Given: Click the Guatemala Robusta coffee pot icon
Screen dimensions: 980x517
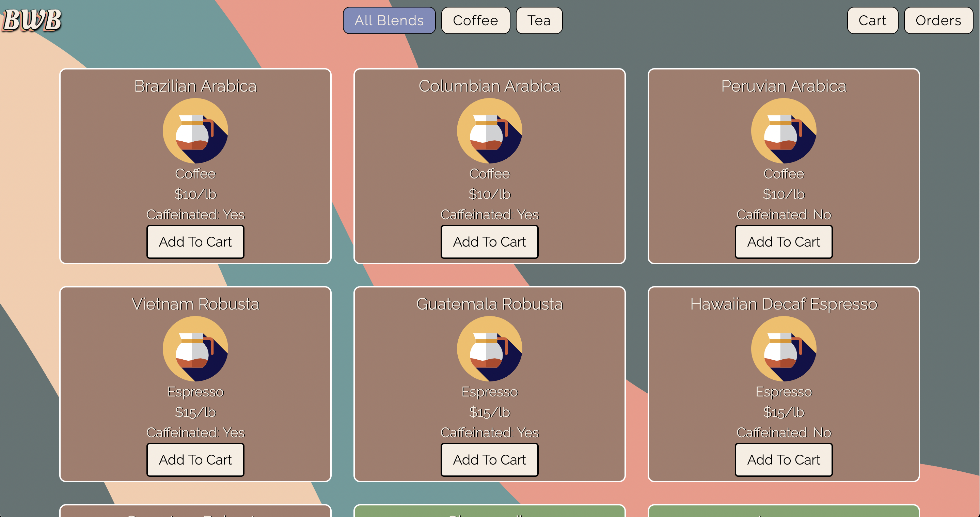Looking at the screenshot, I should click(489, 349).
